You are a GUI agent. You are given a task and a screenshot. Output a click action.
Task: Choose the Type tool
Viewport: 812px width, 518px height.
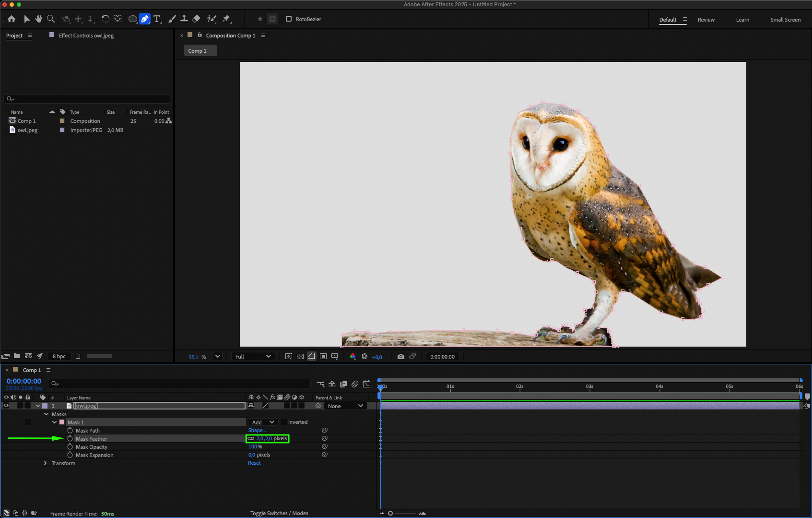pyautogui.click(x=157, y=19)
